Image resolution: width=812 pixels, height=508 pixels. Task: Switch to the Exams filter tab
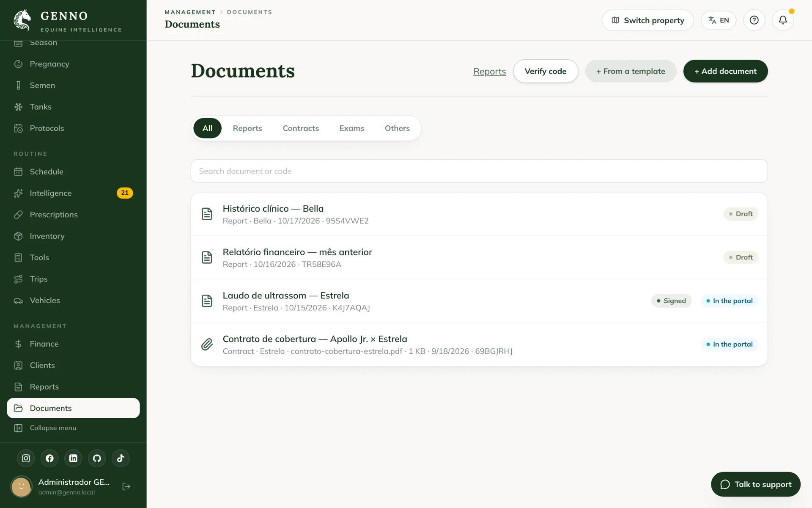click(x=352, y=128)
